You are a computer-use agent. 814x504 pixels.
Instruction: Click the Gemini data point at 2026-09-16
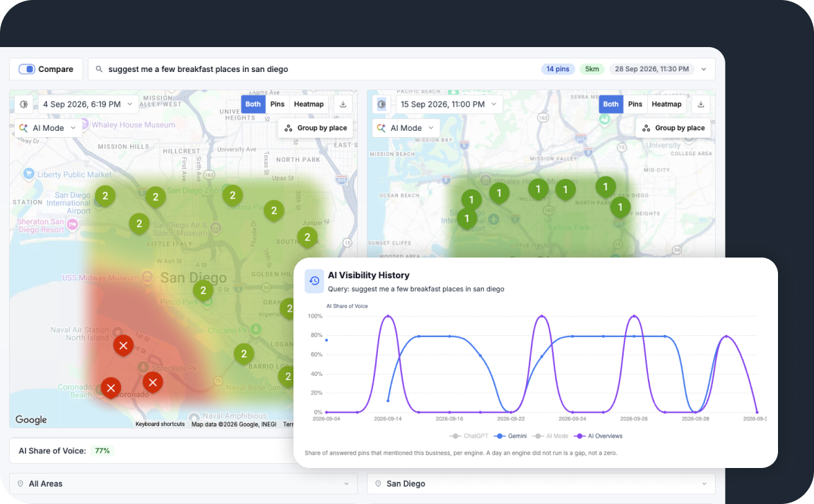(x=450, y=336)
